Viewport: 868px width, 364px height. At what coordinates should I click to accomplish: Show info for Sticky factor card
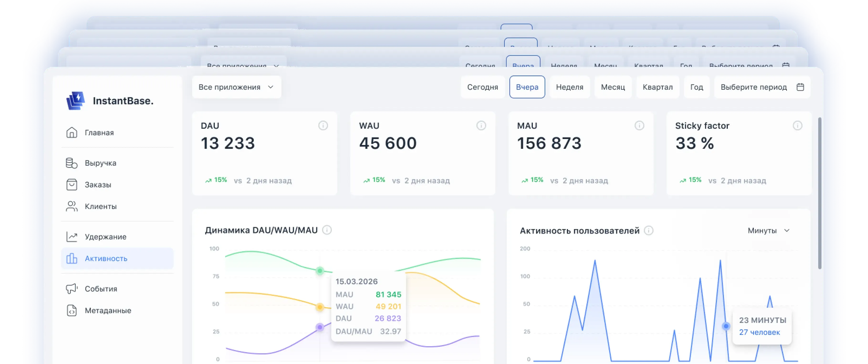[x=797, y=125]
